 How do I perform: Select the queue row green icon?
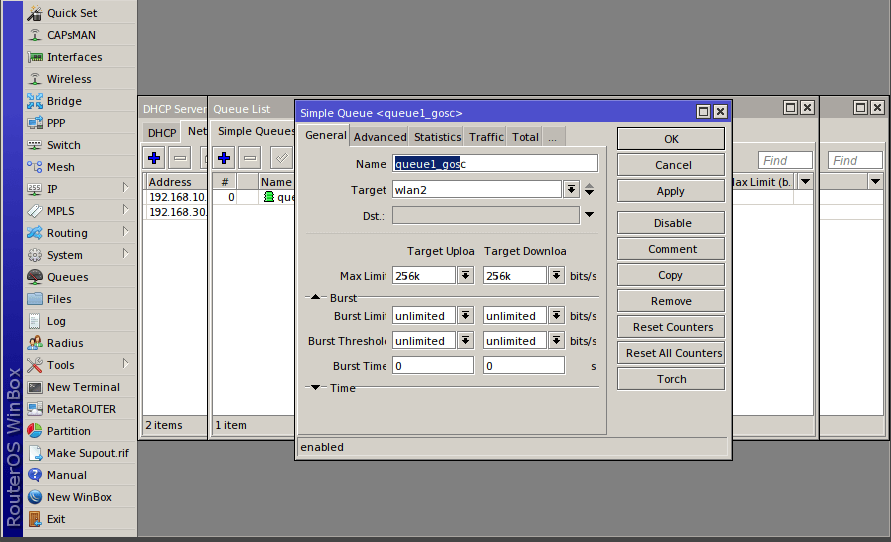[x=269, y=197]
